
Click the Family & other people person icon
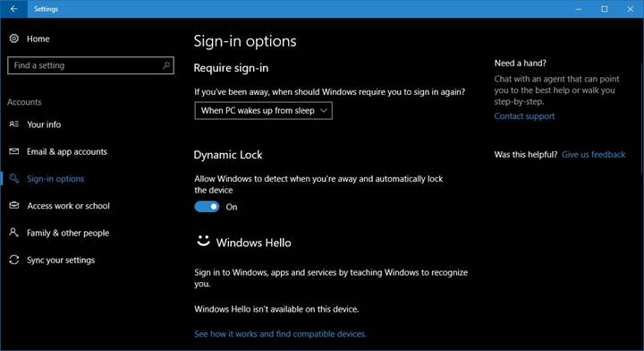14,232
